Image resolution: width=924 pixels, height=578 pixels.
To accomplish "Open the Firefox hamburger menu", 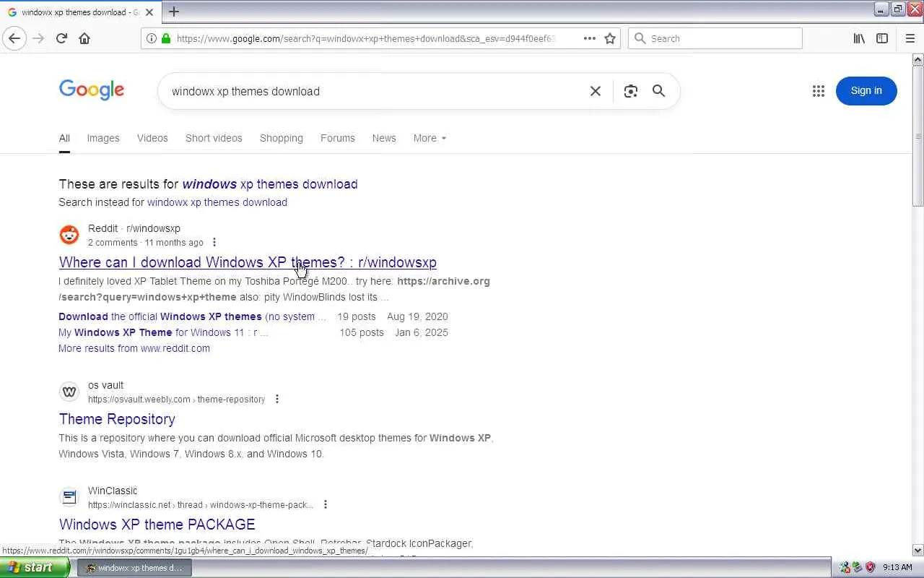I will pyautogui.click(x=910, y=38).
